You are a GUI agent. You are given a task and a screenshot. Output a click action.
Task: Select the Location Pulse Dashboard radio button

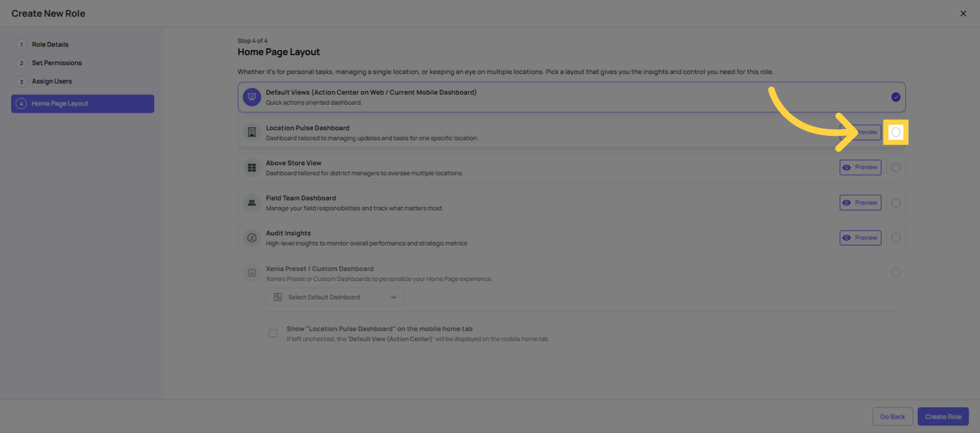click(896, 132)
